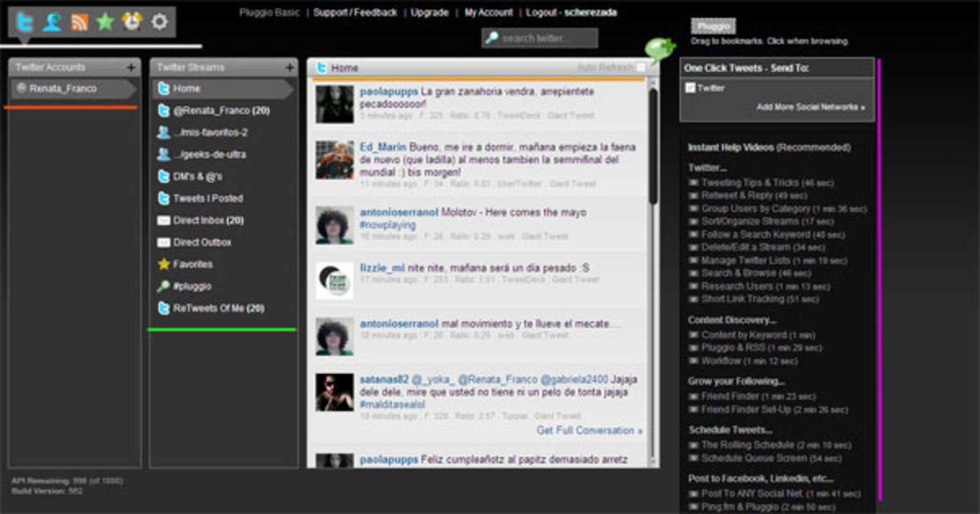Open the Upgrade link in top bar
The image size is (980, 514).
pyautogui.click(x=430, y=12)
